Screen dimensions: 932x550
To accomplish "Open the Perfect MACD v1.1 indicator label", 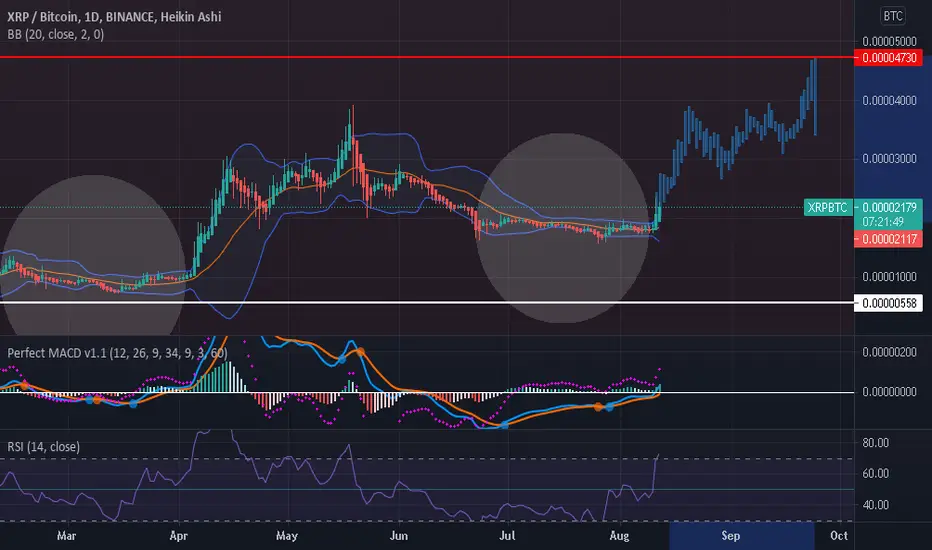I will pyautogui.click(x=117, y=353).
